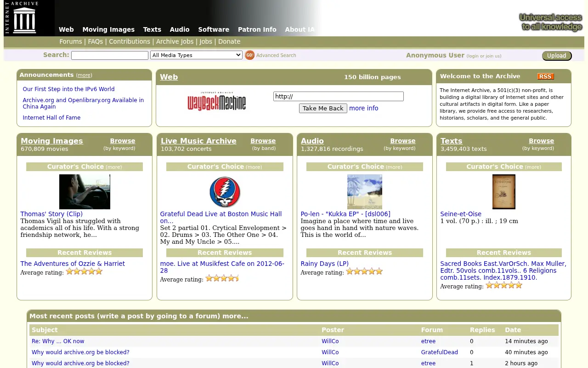Click the Wayback Machine http:// URL field
This screenshot has width=588, height=368.
(x=339, y=96)
